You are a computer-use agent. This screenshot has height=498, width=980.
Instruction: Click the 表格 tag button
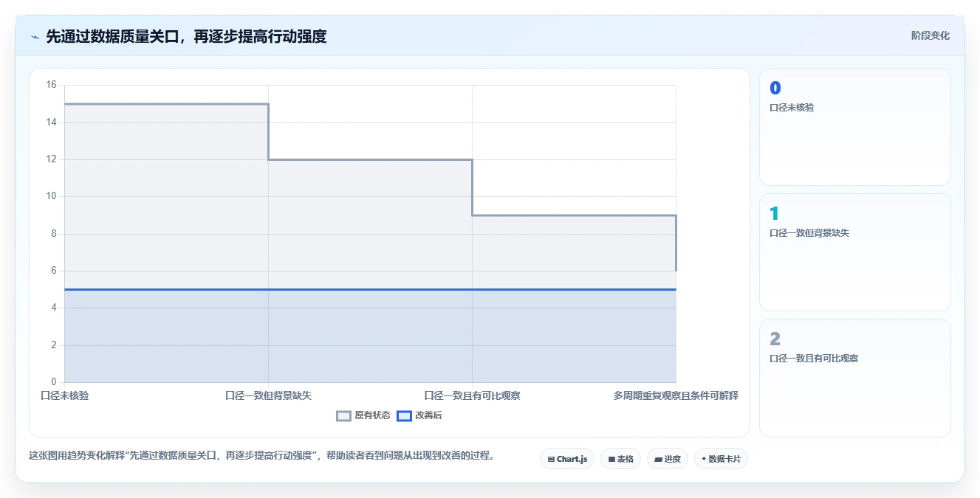(620, 459)
